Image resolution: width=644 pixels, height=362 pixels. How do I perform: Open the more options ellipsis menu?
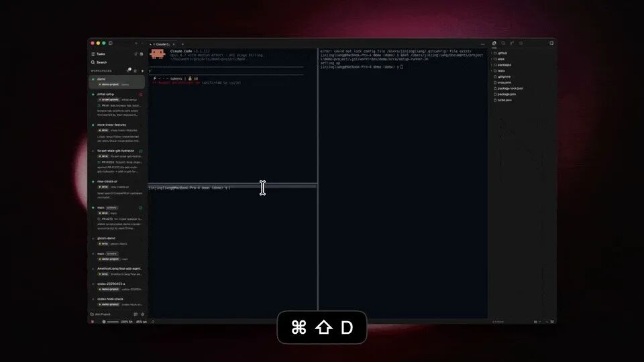point(482,44)
